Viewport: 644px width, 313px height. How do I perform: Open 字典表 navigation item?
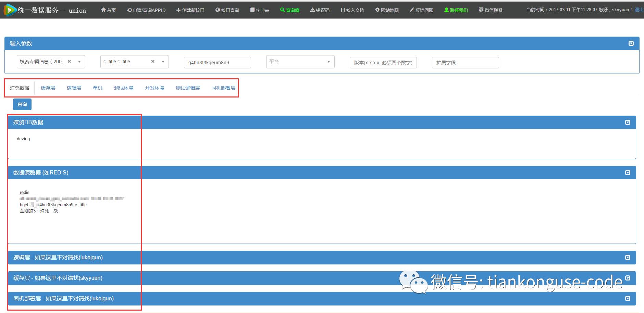pyautogui.click(x=260, y=10)
